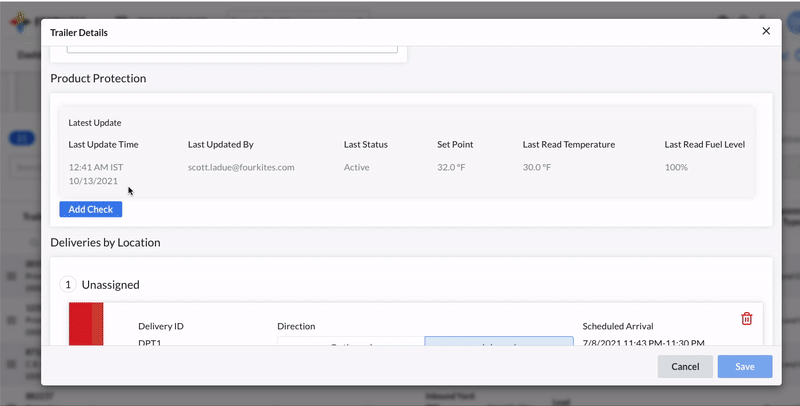This screenshot has height=406, width=800.
Task: Delete the DPT1 delivery with trash icon
Action: tap(746, 319)
